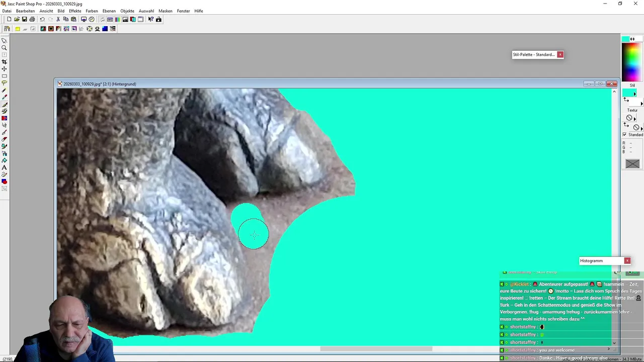
Task: Select the Eraser tool
Action: click(x=5, y=139)
